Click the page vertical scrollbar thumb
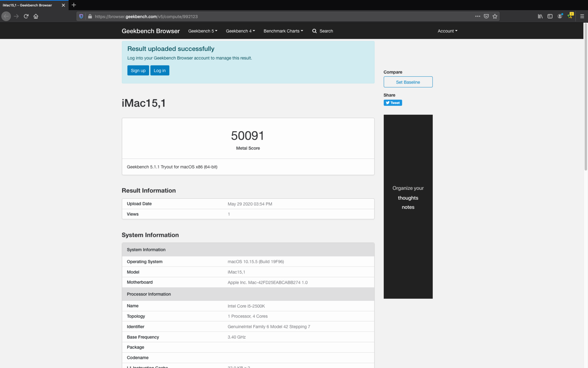 [586, 97]
